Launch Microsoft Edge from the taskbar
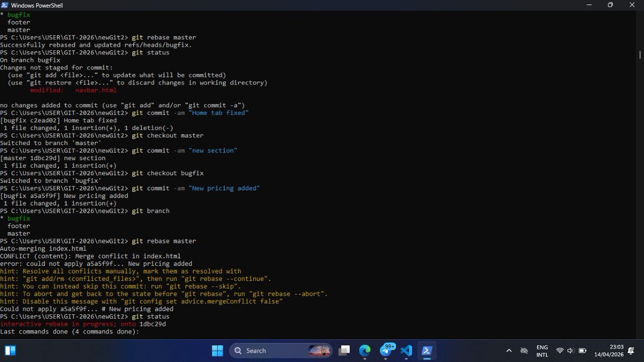Image resolution: width=644 pixels, height=362 pixels. pyautogui.click(x=365, y=350)
